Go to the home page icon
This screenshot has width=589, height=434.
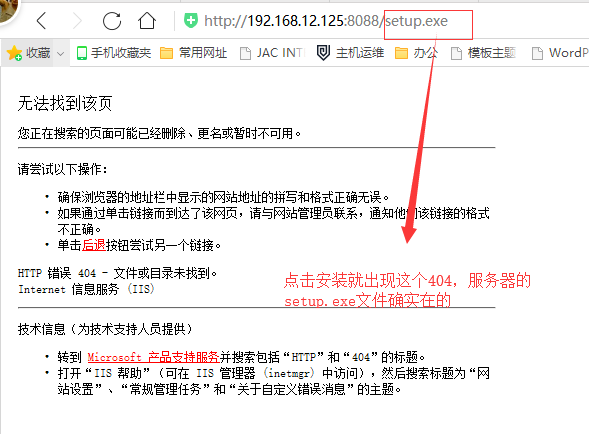pos(147,21)
